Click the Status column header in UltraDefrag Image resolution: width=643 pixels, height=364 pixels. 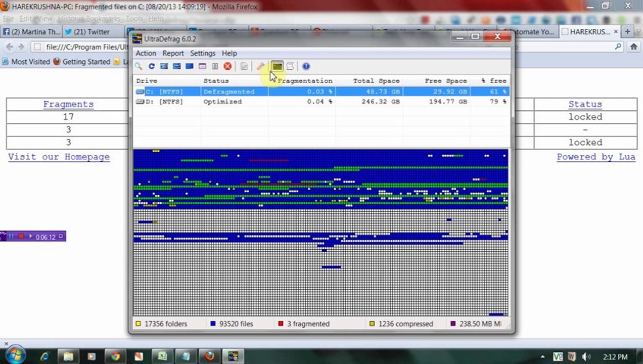(x=235, y=81)
